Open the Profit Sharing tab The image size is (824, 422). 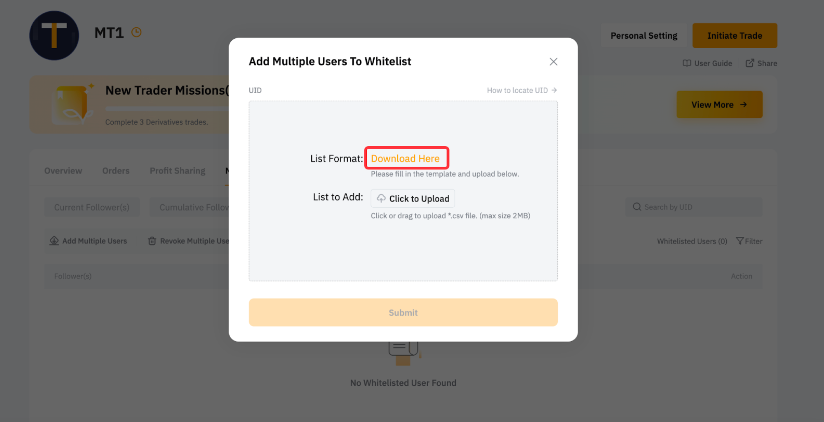click(x=178, y=171)
